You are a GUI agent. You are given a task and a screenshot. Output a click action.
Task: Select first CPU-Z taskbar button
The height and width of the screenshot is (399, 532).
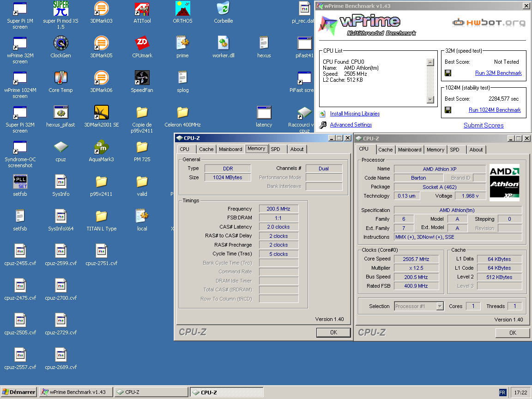click(151, 392)
